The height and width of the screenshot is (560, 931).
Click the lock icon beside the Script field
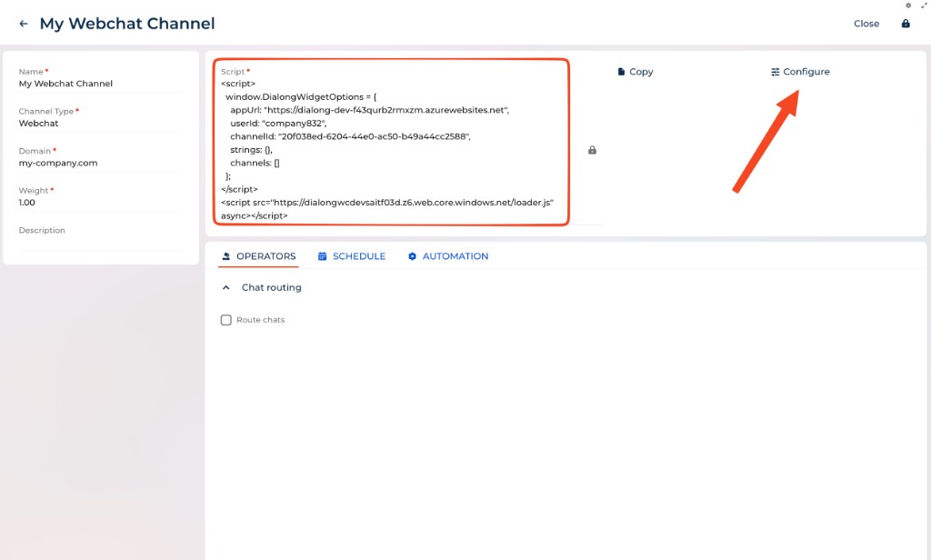click(592, 150)
